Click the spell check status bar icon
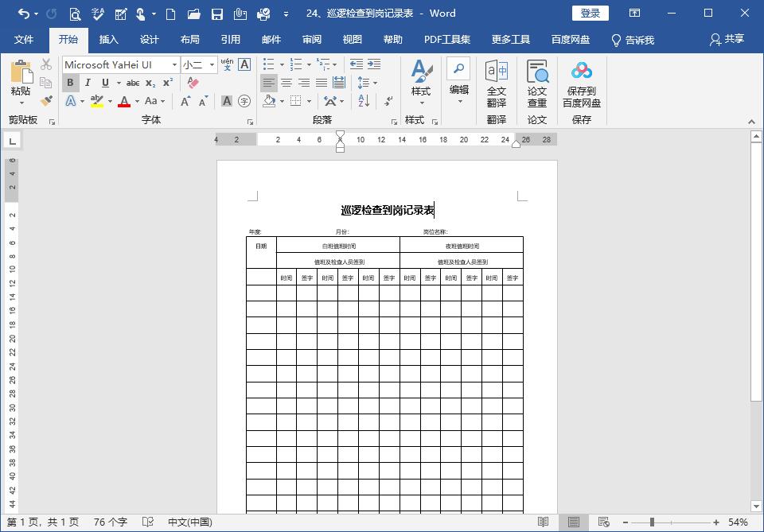Screen dimensions: 764x532 pyautogui.click(x=148, y=522)
